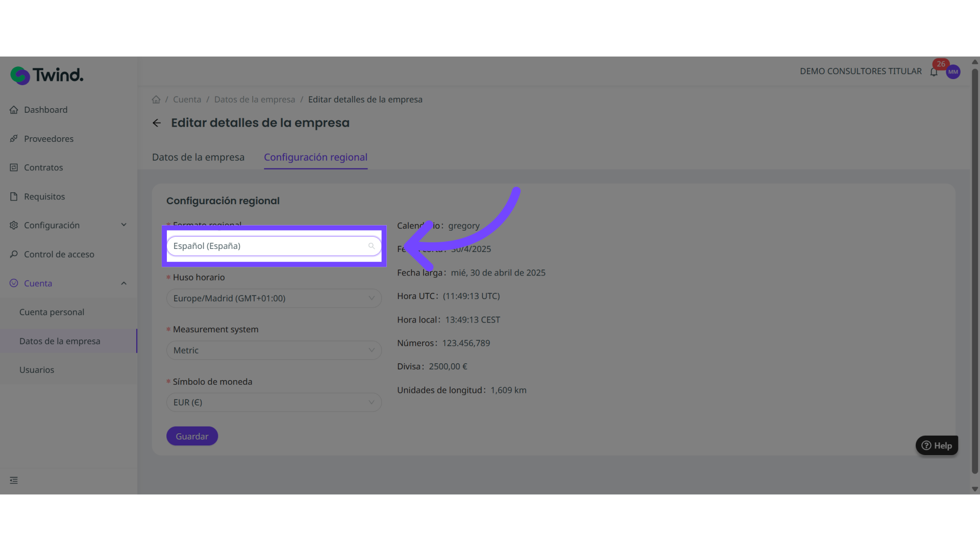Open the MM user avatar menu
The height and width of the screenshot is (551, 980).
(x=953, y=72)
